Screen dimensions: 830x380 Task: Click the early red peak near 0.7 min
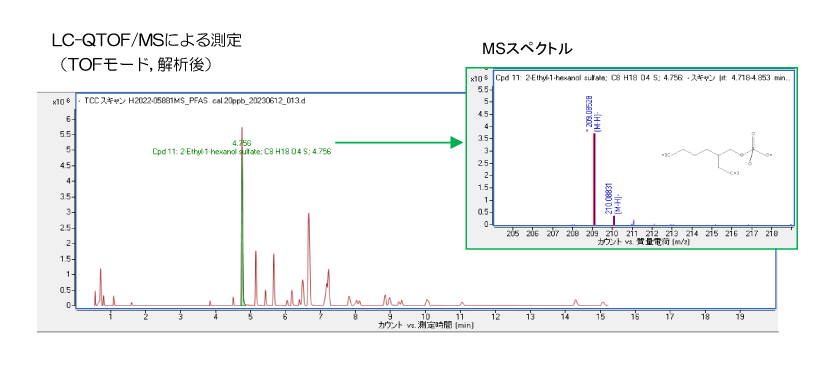pyautogui.click(x=100, y=287)
